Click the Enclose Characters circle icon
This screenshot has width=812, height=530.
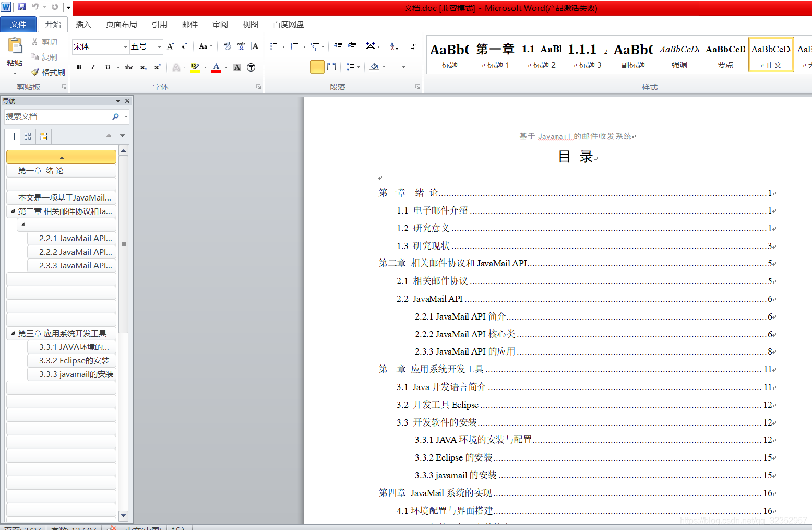[x=251, y=67]
